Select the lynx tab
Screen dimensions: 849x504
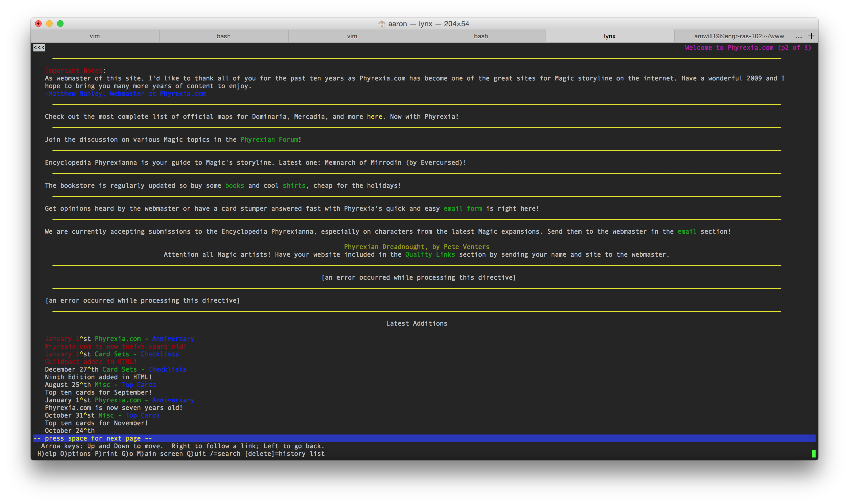[x=610, y=36]
